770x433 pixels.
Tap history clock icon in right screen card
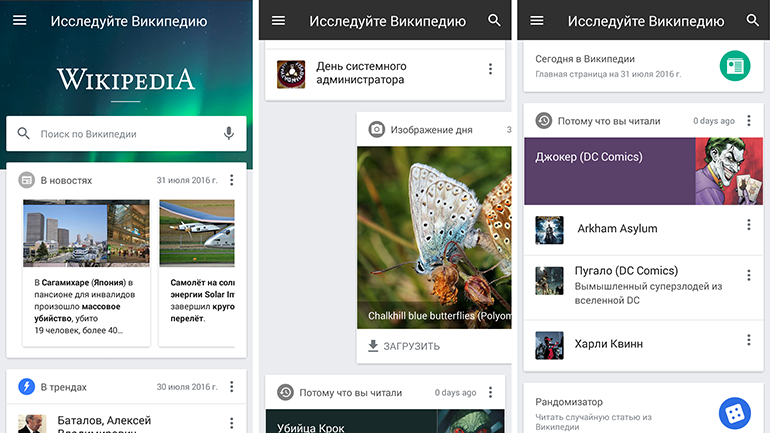[x=544, y=121]
